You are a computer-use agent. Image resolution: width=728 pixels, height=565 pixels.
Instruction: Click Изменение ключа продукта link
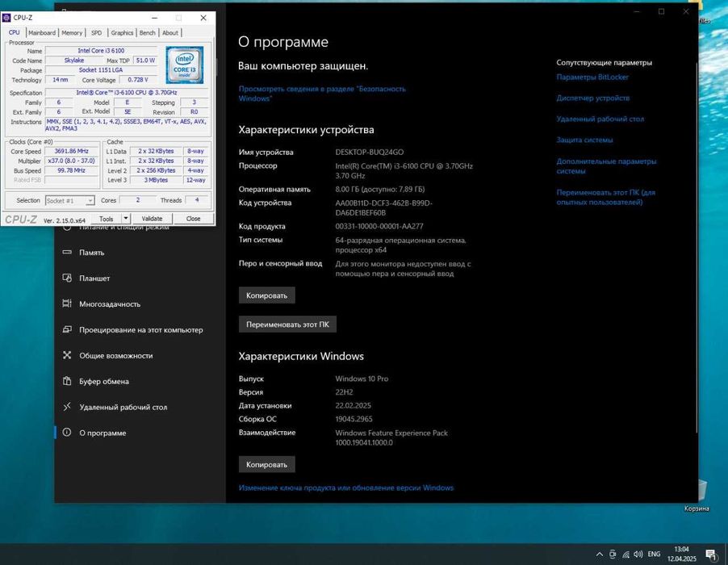pyautogui.click(x=346, y=488)
